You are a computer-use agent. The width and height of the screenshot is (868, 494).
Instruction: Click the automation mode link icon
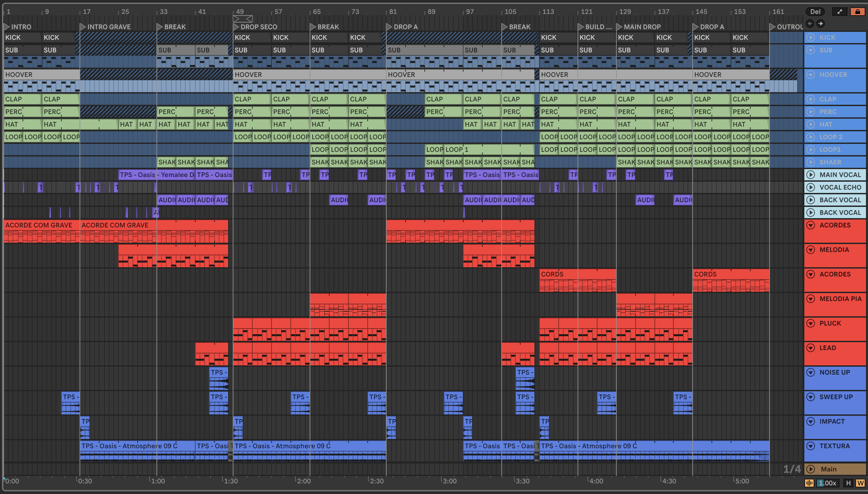pos(839,12)
